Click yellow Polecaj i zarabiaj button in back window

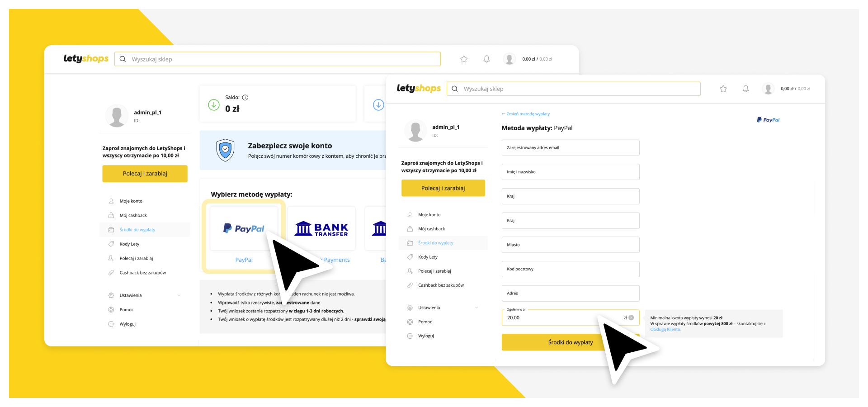tap(145, 174)
